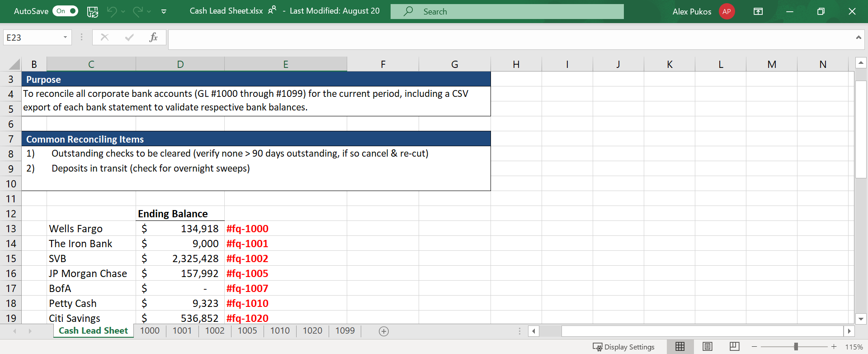Screen dimensions: 868x354
Task: Open the 1099 sheet tab
Action: tap(345, 331)
